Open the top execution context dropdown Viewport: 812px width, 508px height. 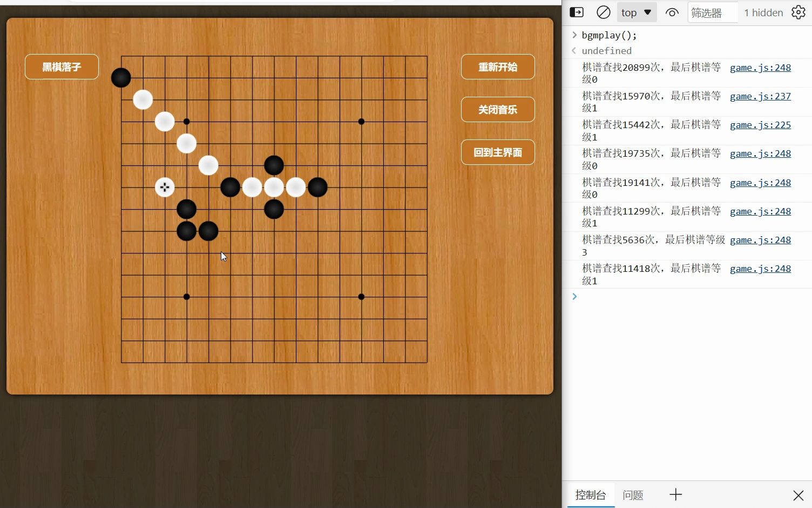click(637, 12)
